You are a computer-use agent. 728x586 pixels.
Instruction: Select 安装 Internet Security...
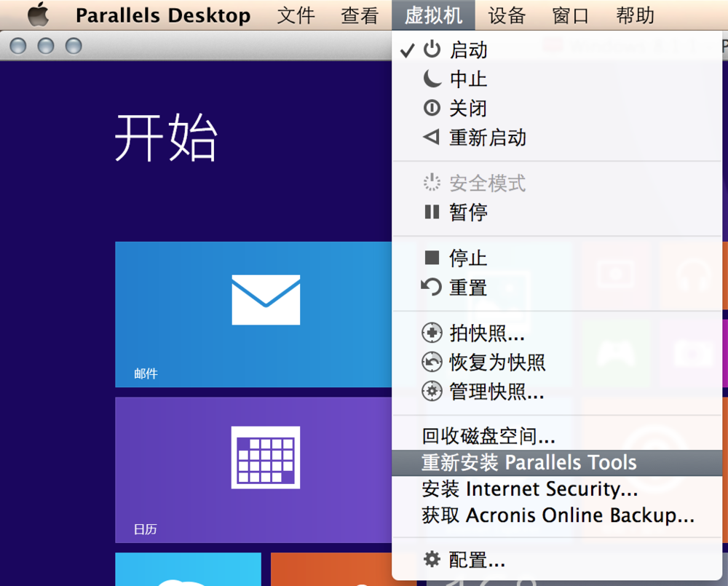tap(557, 489)
